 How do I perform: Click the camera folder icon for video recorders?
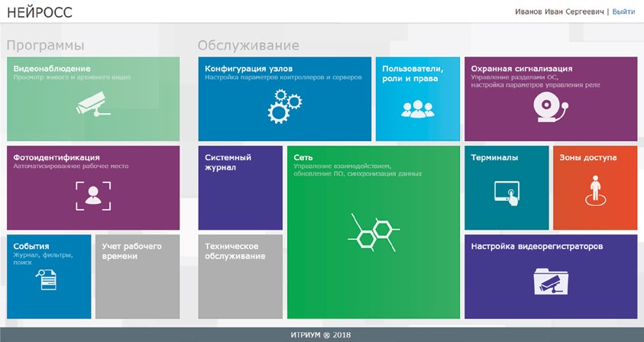pos(551,281)
